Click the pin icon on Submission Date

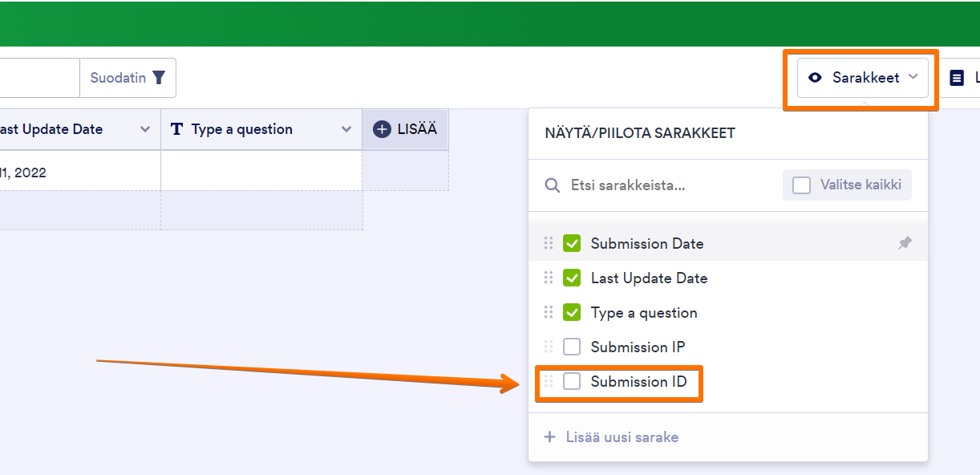905,243
